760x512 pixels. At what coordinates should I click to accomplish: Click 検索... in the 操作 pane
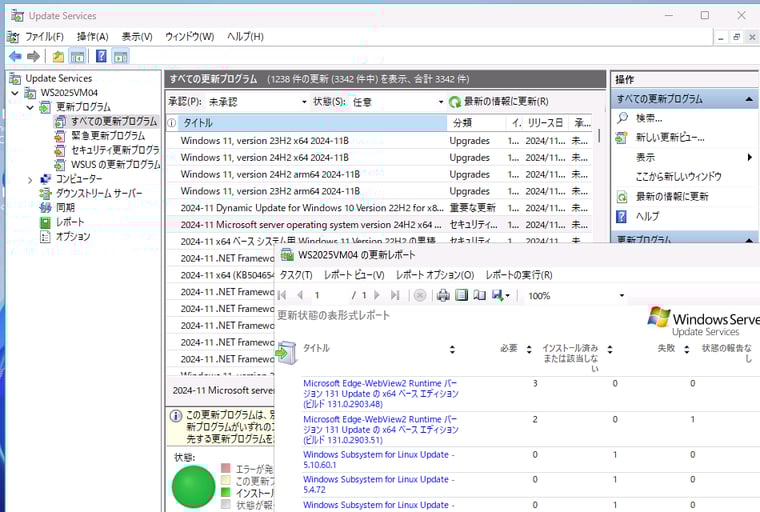(x=649, y=118)
